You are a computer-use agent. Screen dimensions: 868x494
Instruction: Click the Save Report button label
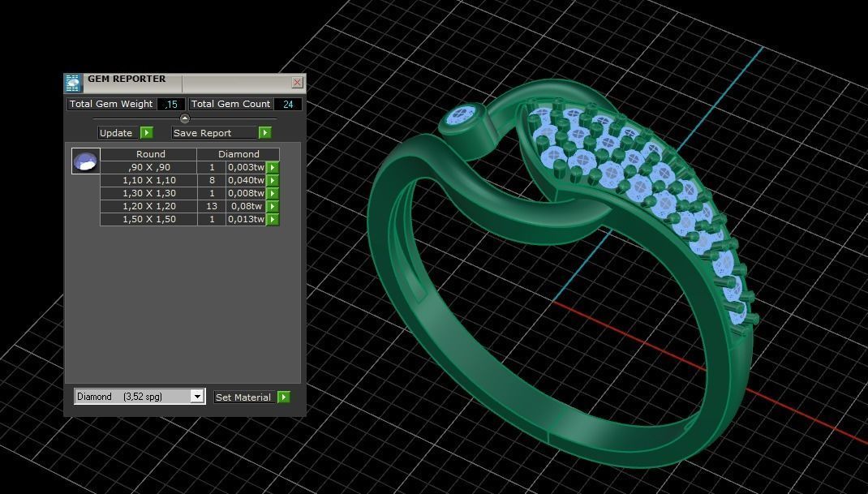point(203,133)
